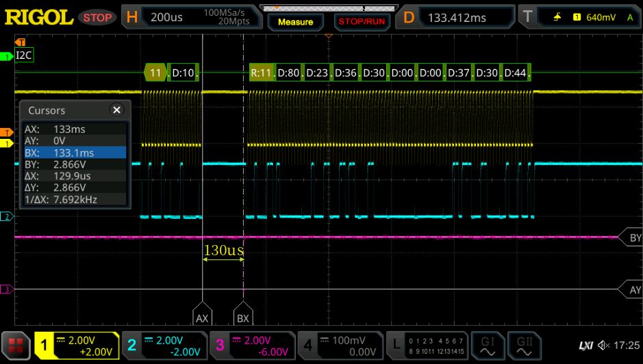The width and height of the screenshot is (643, 364).
Task: Toggle channel 2 settings 2.00V
Action: point(165,346)
